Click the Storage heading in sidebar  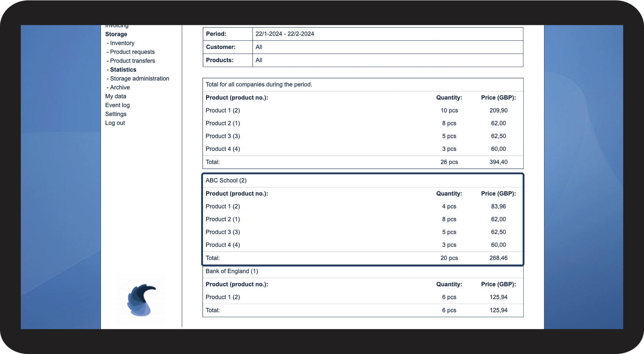coord(116,34)
